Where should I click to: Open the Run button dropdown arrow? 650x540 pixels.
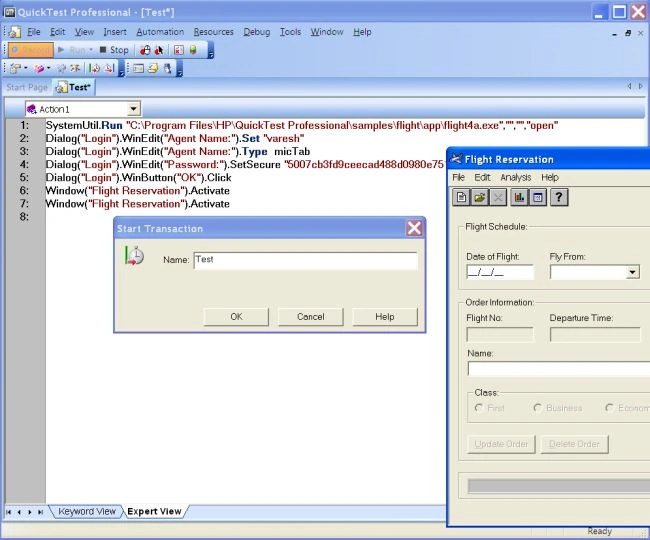(x=91, y=50)
